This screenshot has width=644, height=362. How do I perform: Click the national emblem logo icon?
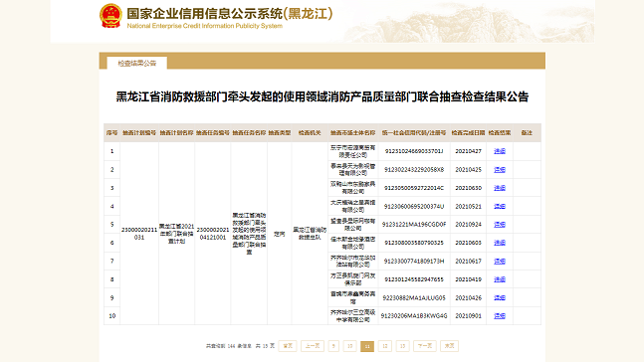click(110, 16)
